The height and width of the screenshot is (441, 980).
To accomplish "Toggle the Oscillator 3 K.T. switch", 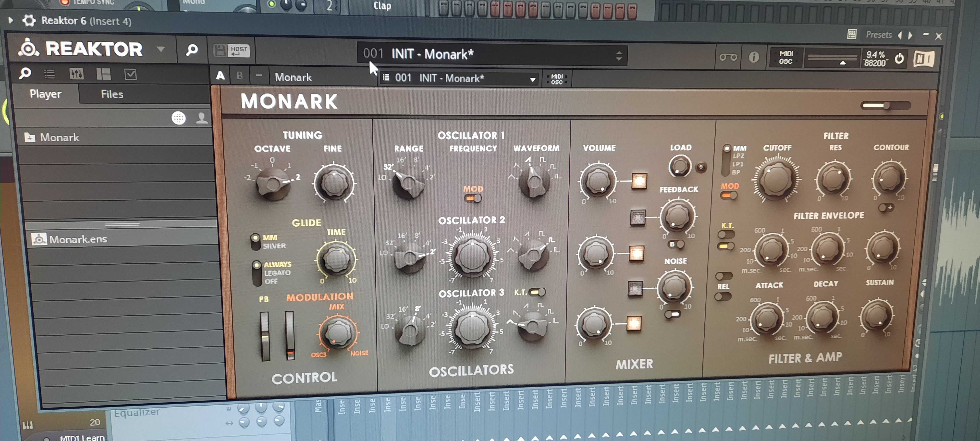I will 537,292.
